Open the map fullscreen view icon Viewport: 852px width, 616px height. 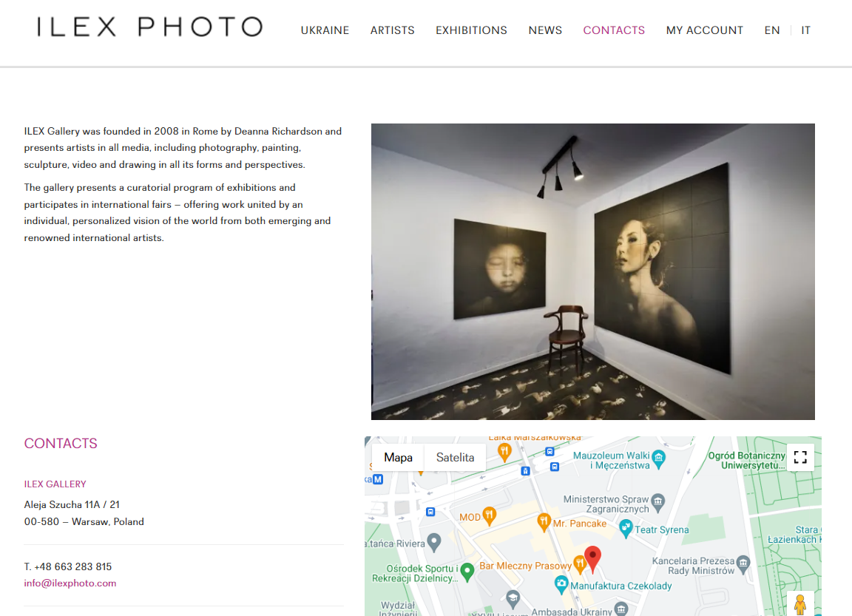(799, 458)
